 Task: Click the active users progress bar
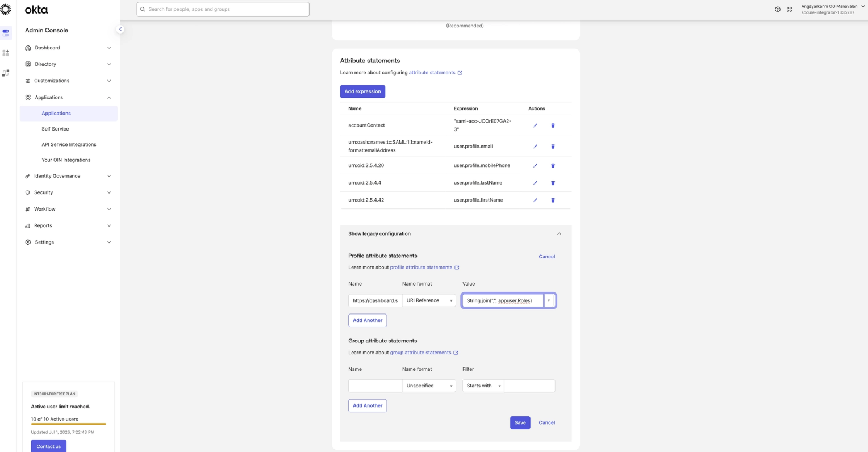pyautogui.click(x=68, y=424)
